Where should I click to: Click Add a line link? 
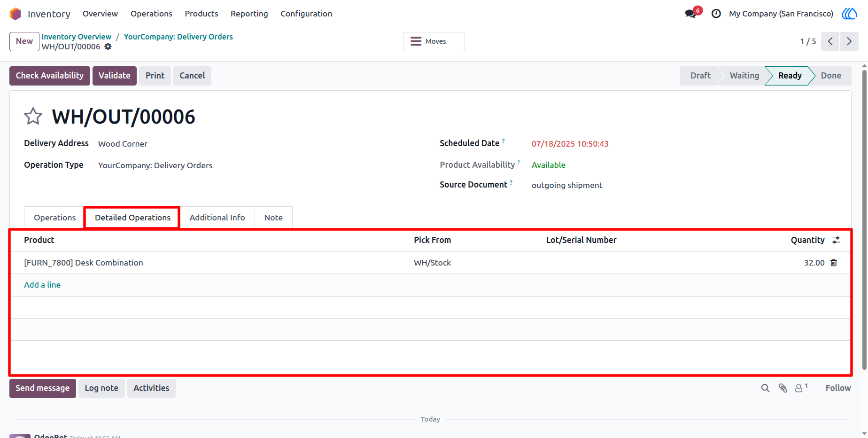tap(42, 285)
